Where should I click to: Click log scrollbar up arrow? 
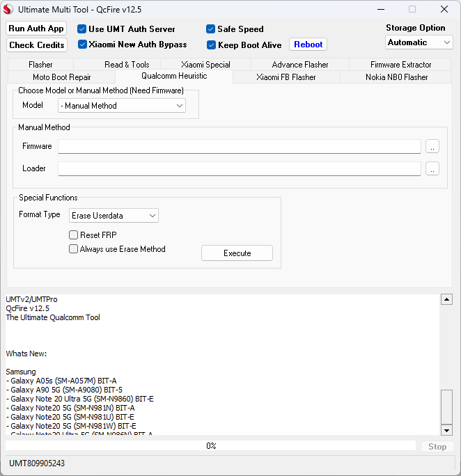(446, 299)
